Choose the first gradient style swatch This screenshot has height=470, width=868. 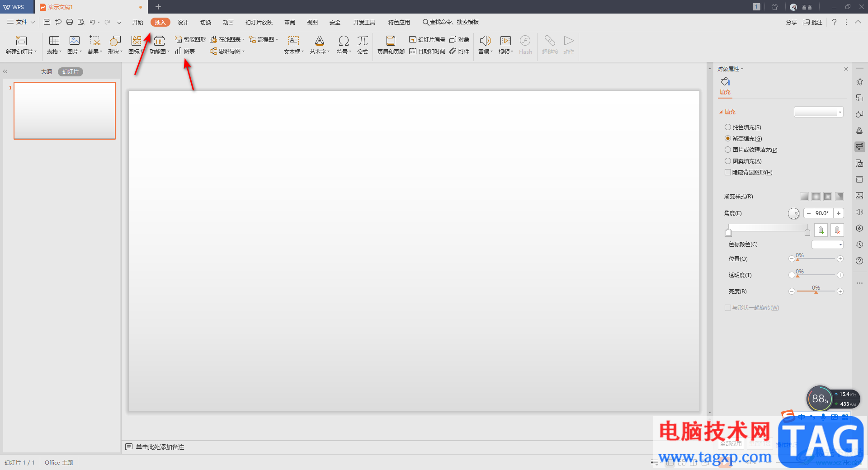(x=804, y=197)
